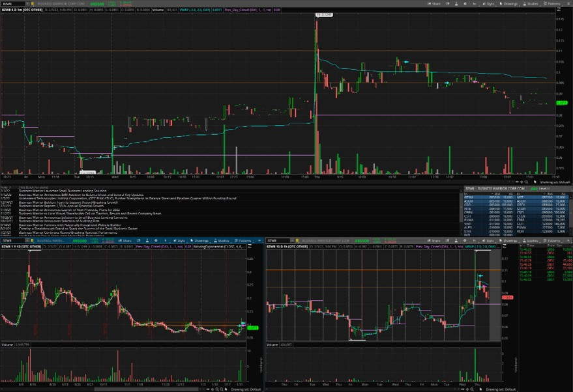Click the price-axis settings icon on the top chart
This screenshot has width=573, height=392.
click(x=559, y=10)
